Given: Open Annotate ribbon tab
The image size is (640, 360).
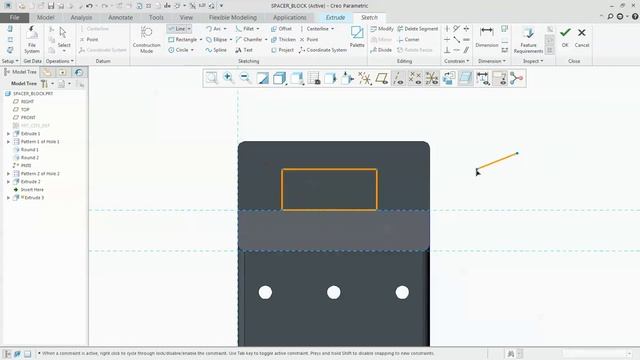Looking at the screenshot, I should [120, 17].
